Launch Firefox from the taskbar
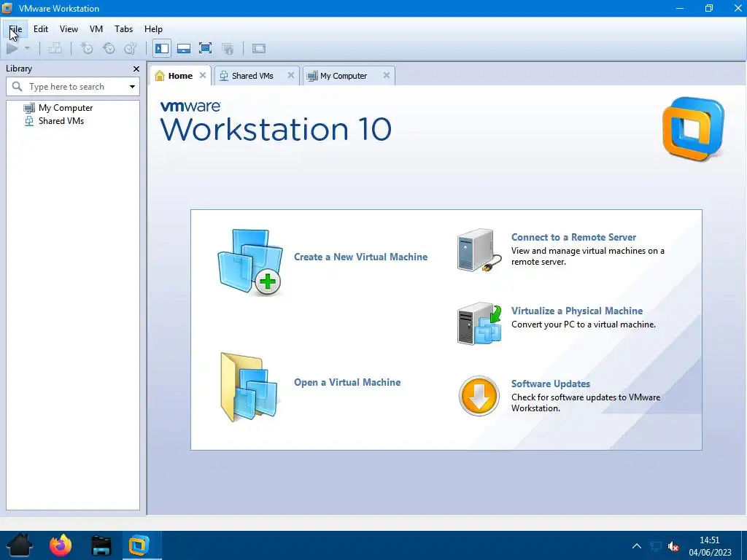747x560 pixels. click(61, 545)
